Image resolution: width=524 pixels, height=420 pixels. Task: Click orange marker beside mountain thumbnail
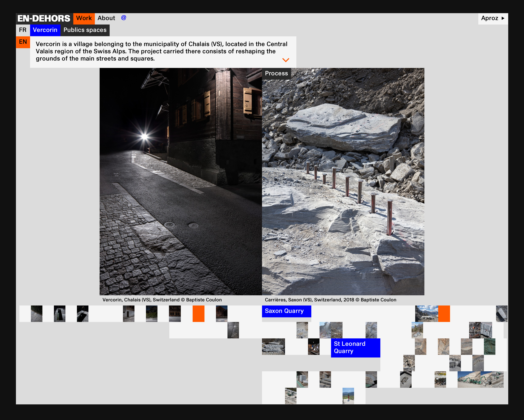[444, 314]
